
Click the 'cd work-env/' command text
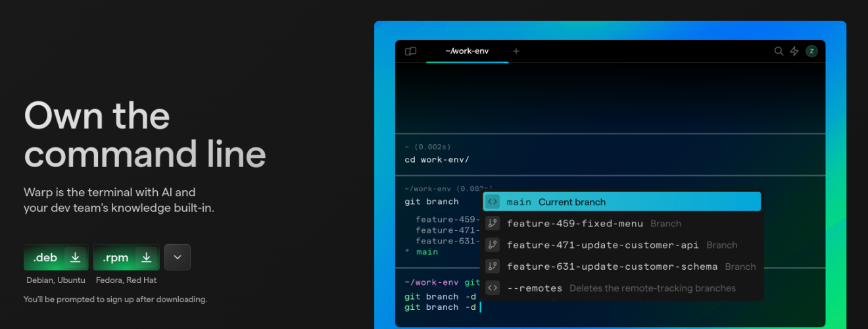tap(437, 160)
